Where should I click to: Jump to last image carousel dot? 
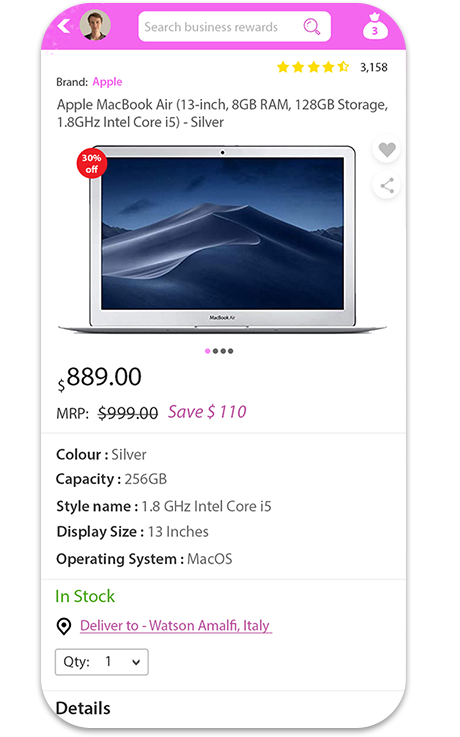230,351
